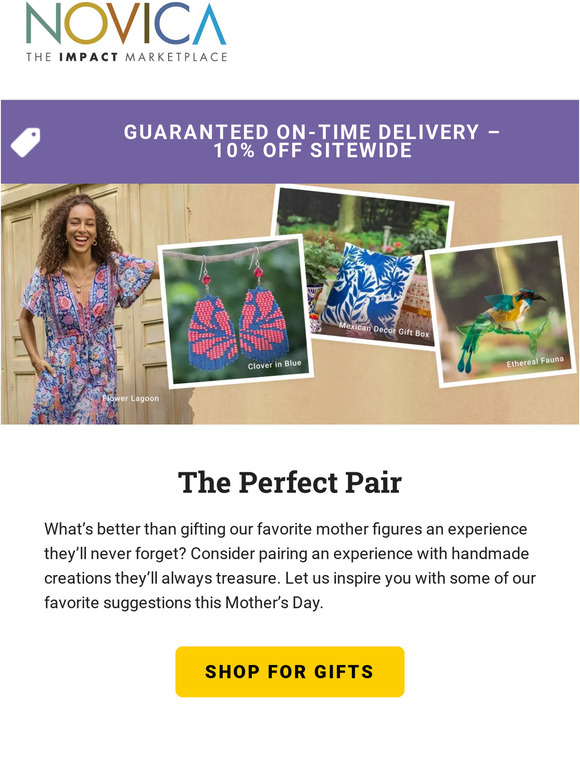Screen dimensions: 580x774
Task: Click the Flower Lagoon caption
Action: 131,398
